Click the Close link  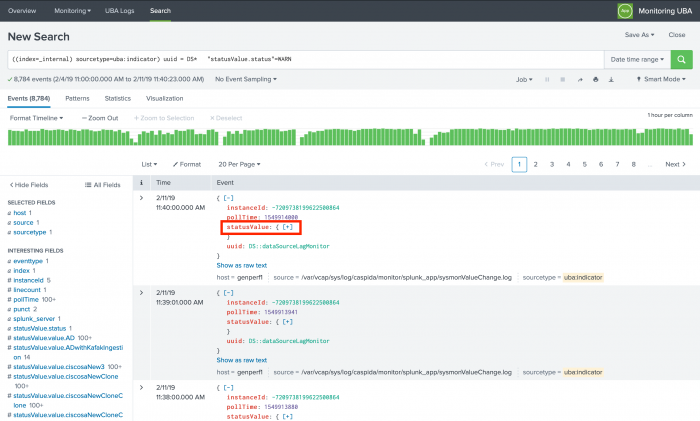(x=677, y=35)
